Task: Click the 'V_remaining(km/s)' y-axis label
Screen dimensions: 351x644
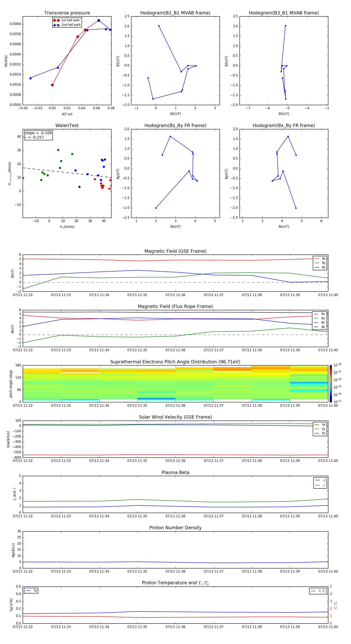Action: (x=10, y=173)
